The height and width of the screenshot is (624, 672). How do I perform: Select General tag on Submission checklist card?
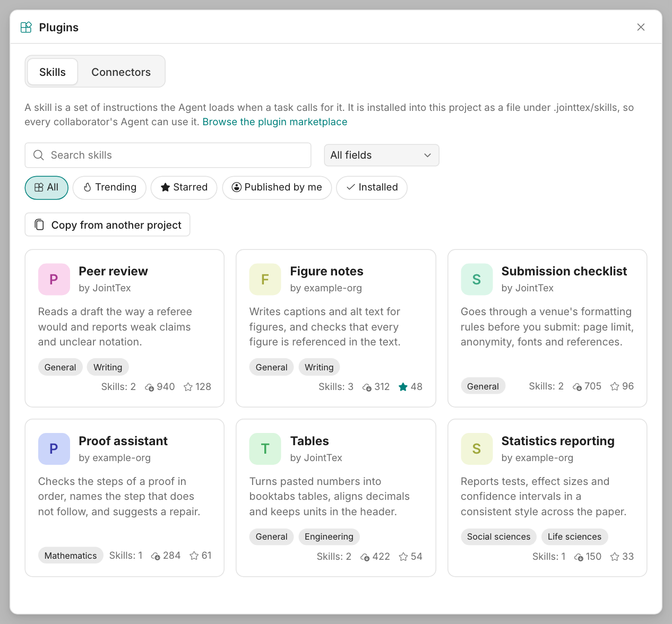point(483,386)
